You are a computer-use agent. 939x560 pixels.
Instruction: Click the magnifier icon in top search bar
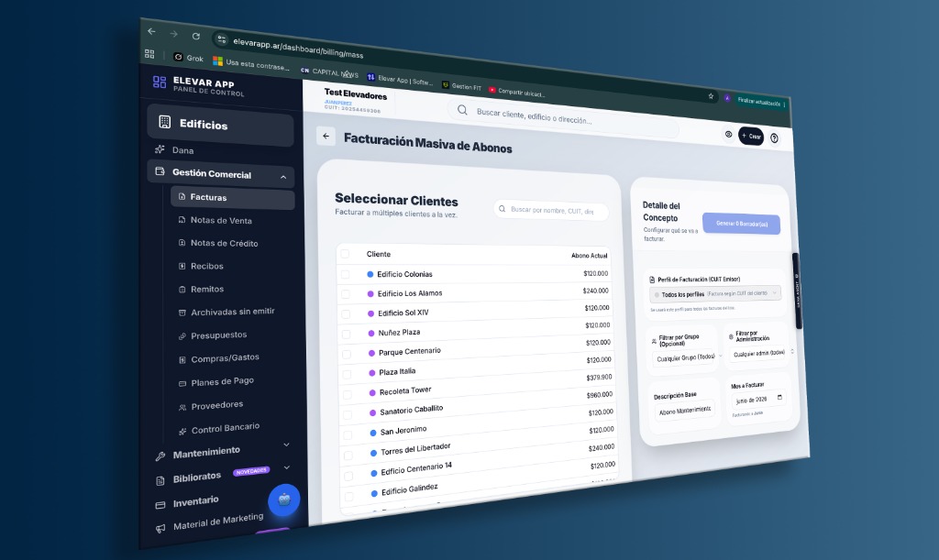(x=462, y=110)
